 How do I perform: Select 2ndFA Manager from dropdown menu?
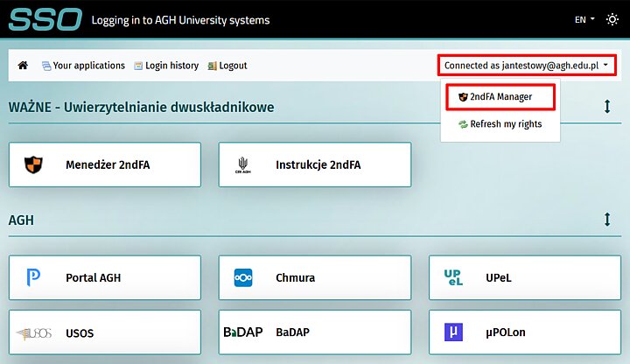point(500,96)
